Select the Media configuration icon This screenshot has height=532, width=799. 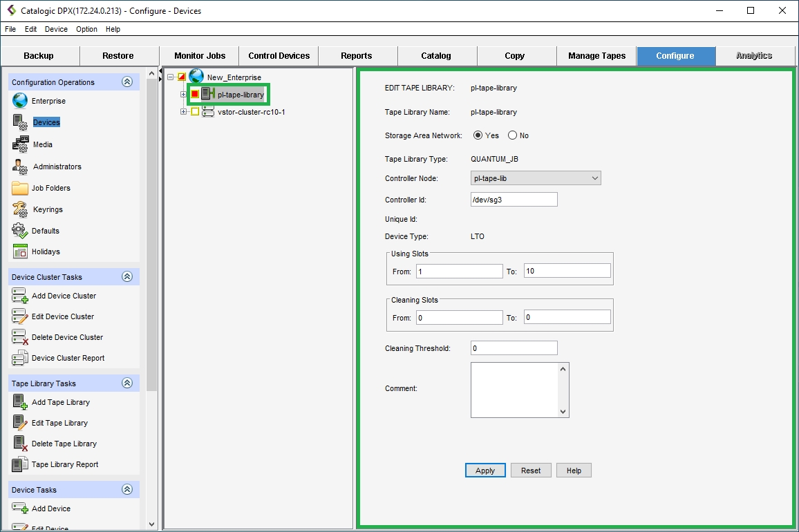tap(20, 144)
